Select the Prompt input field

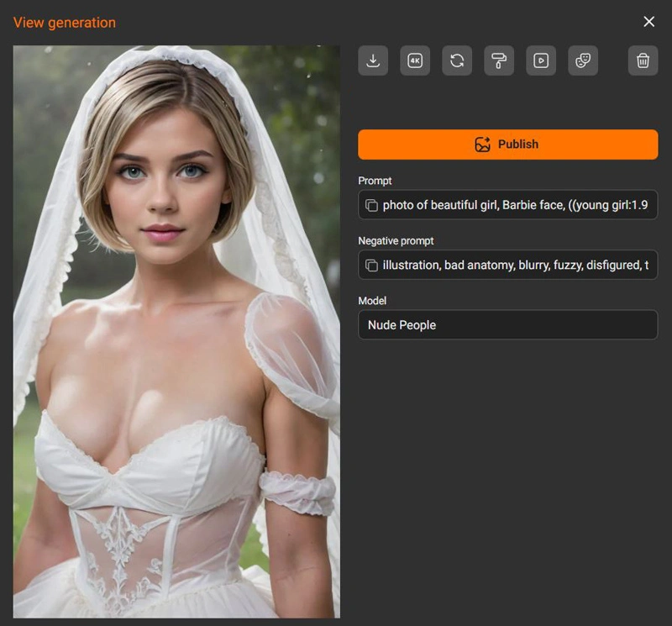pos(521,205)
